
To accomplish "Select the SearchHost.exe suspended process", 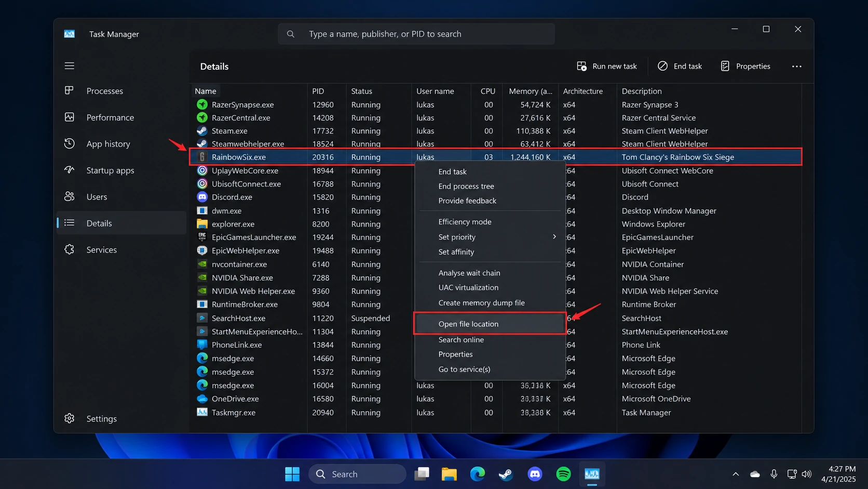I will click(x=496, y=318).
